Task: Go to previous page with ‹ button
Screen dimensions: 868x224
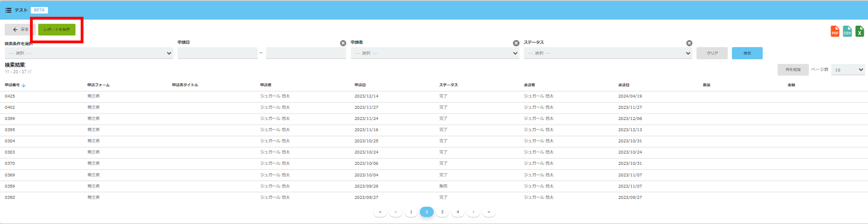Action: [396, 212]
